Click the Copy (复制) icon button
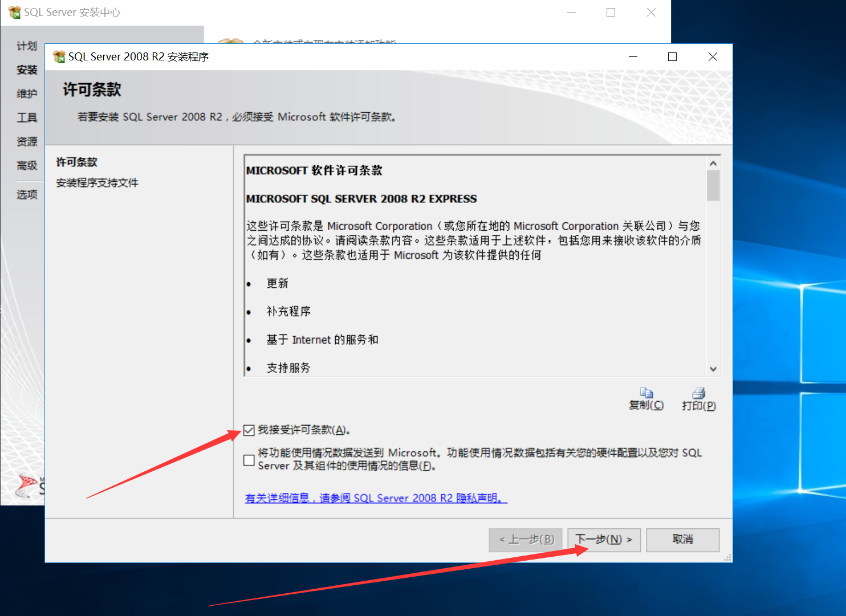 pyautogui.click(x=646, y=399)
